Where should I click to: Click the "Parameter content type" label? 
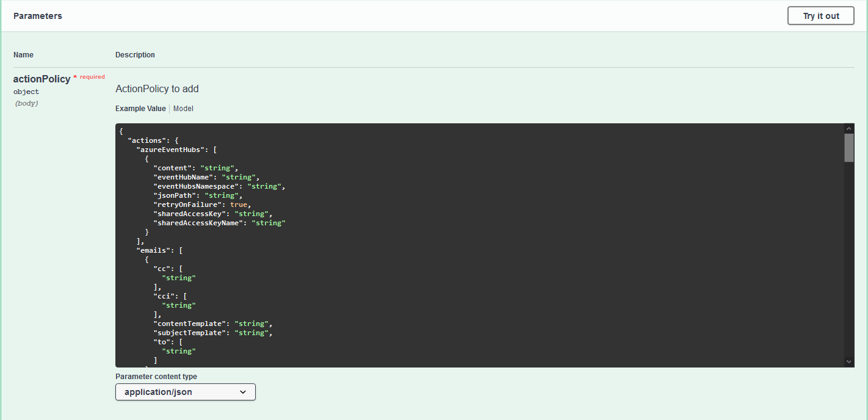pos(156,377)
